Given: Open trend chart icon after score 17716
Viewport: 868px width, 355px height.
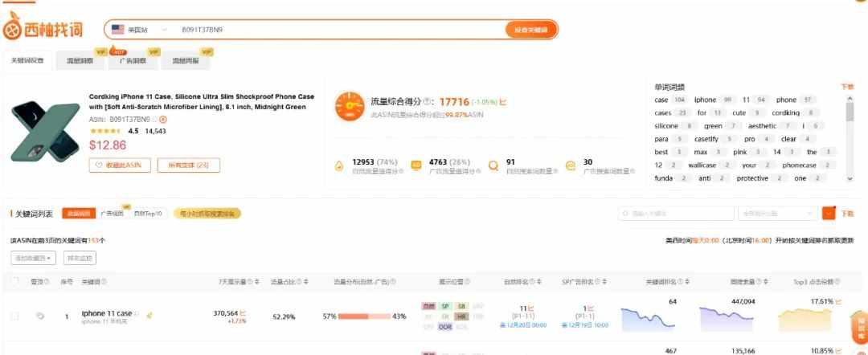Looking at the screenshot, I should (x=503, y=102).
